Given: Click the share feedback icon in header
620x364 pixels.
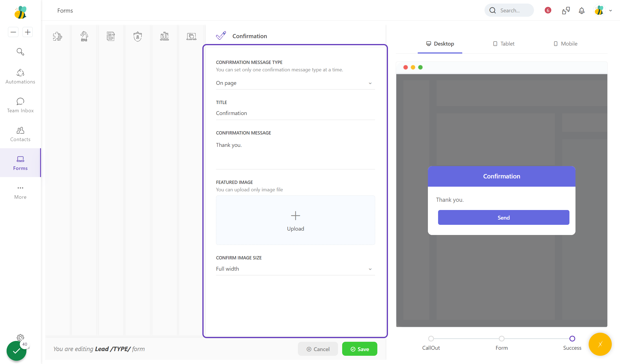Looking at the screenshot, I should click(566, 10).
